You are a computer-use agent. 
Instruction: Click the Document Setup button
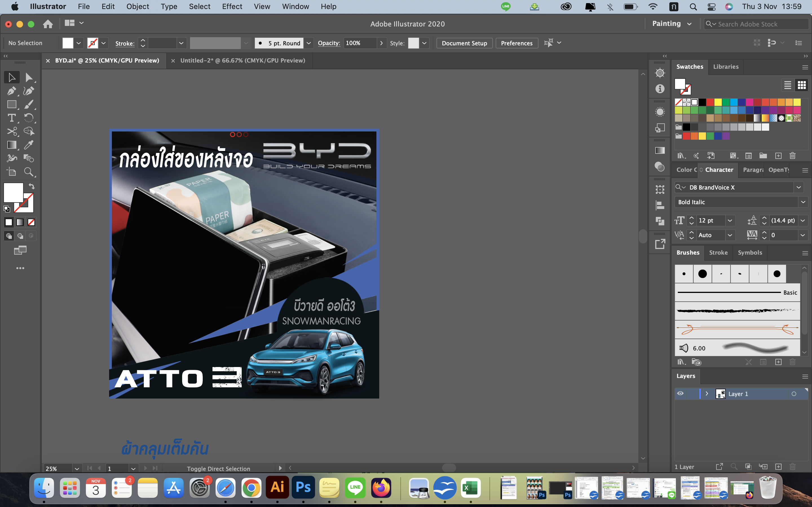coord(464,43)
